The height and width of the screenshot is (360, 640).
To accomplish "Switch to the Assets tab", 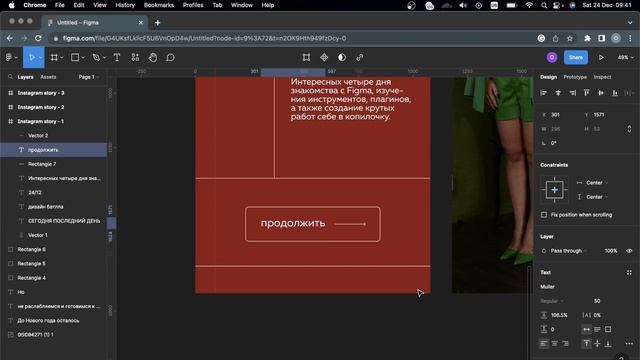I will [x=48, y=77].
